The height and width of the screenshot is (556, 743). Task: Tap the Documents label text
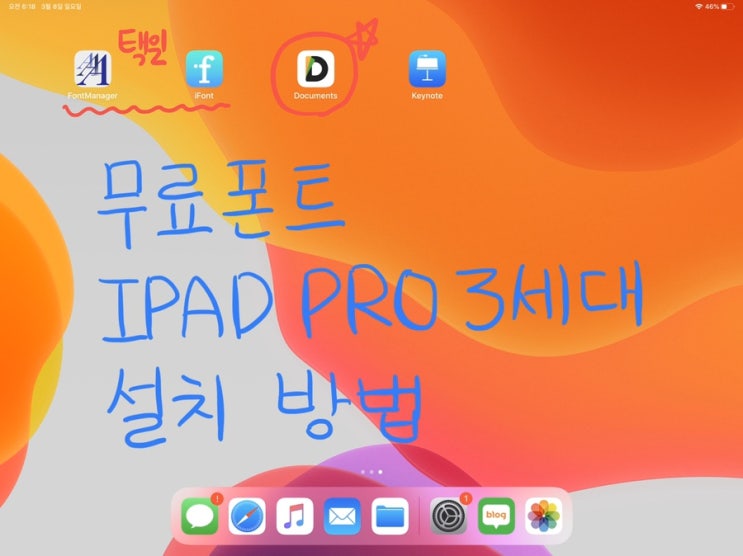tap(316, 96)
